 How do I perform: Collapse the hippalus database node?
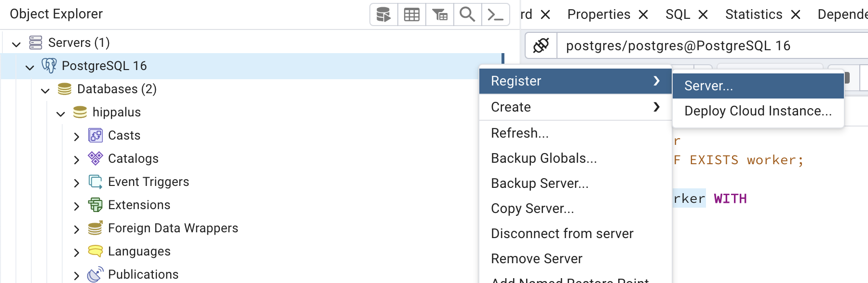click(x=61, y=113)
